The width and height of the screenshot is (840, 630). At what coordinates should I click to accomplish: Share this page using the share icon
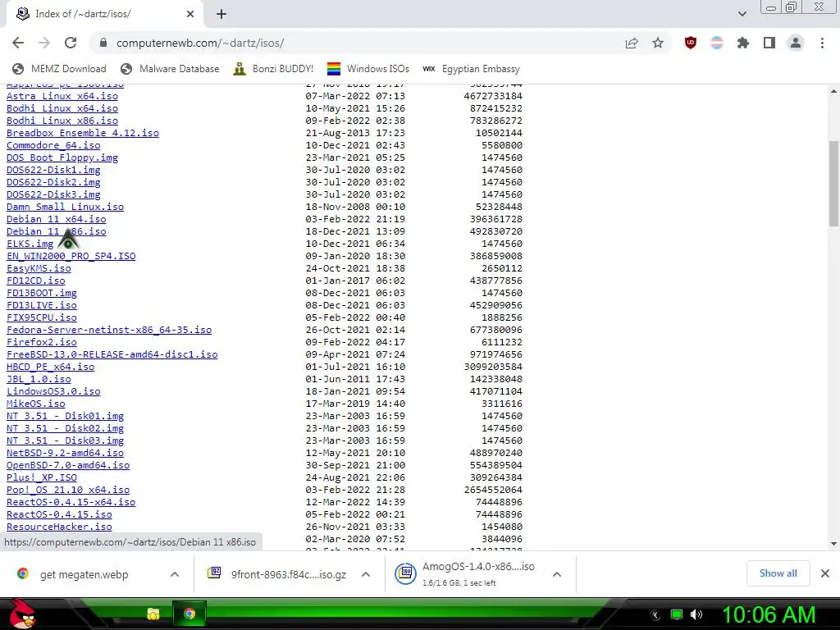pos(632,43)
